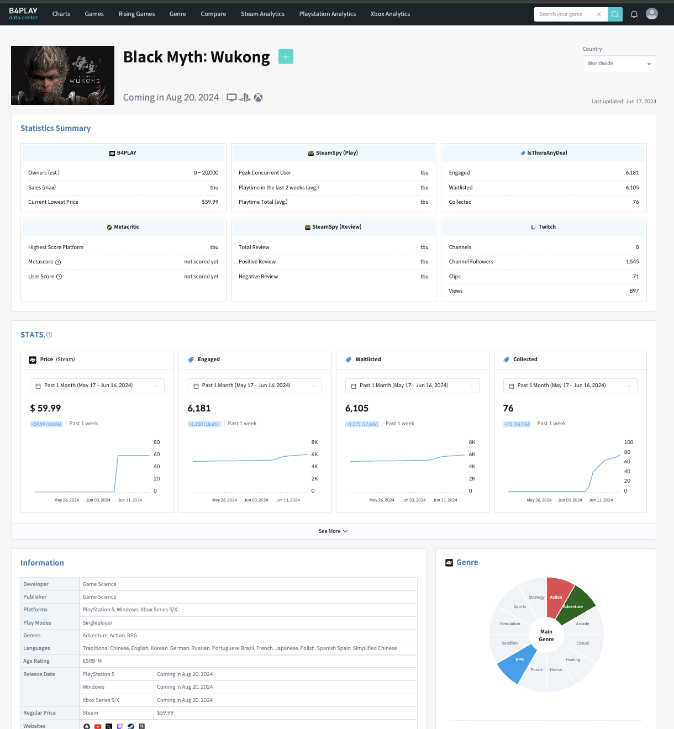The height and width of the screenshot is (729, 674).
Task: Click the B4PLAY data center logo
Action: coord(23,13)
